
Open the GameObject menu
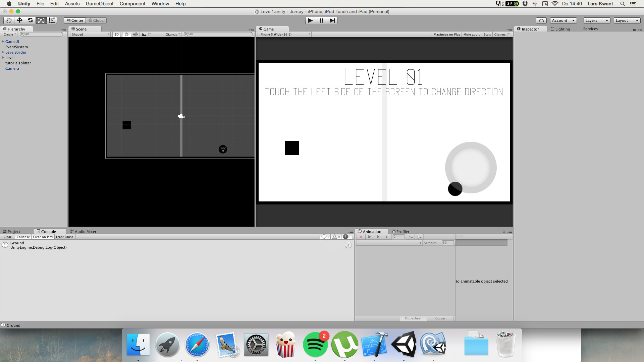tap(99, 4)
